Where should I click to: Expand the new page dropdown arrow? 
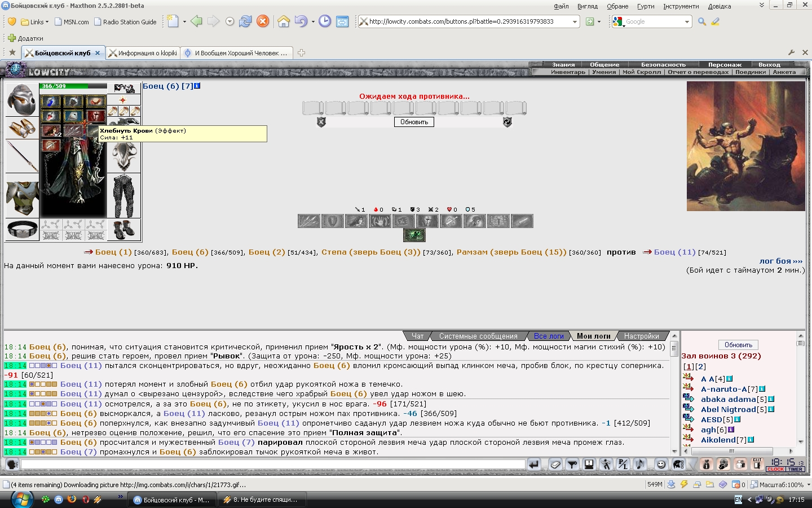coord(184,21)
